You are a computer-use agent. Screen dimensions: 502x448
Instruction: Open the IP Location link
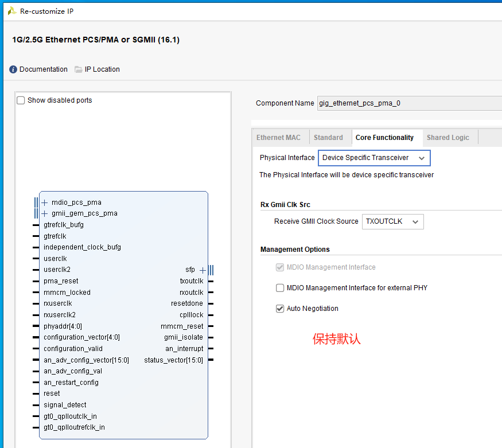coord(102,69)
